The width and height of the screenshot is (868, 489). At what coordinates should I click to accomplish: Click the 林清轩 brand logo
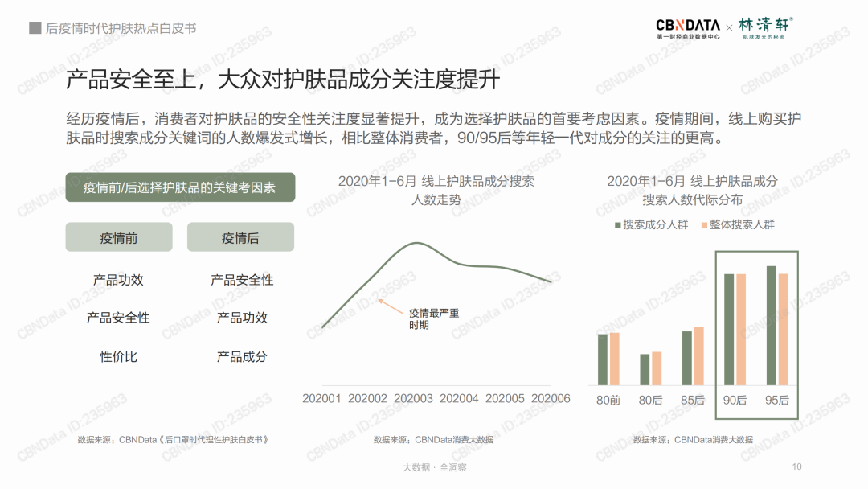click(x=766, y=28)
